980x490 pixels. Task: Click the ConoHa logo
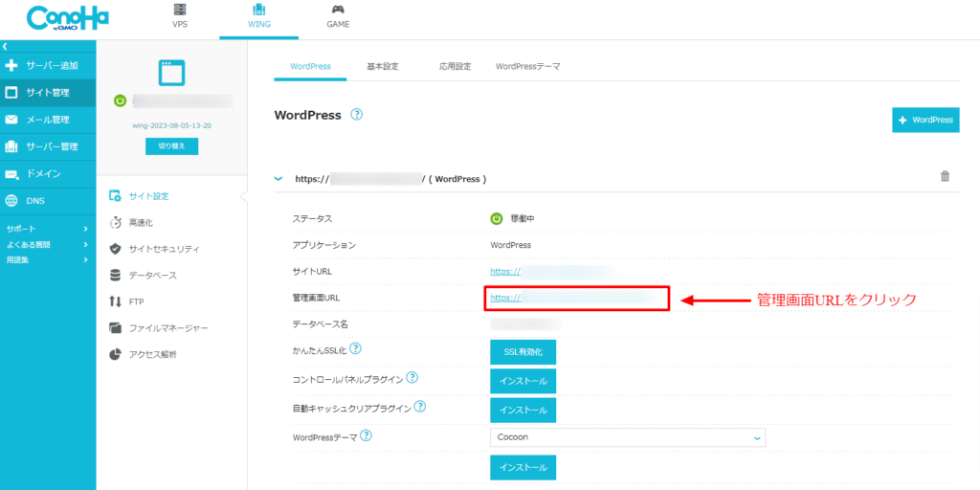[x=68, y=18]
